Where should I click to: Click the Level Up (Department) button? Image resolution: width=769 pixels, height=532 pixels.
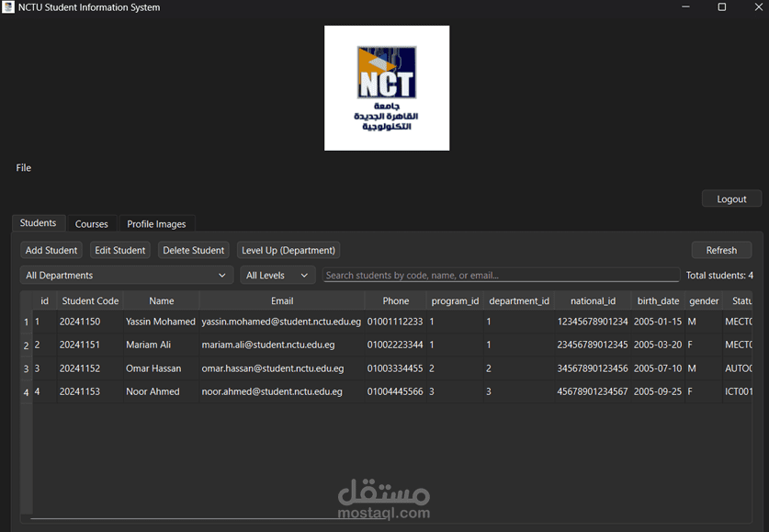(288, 249)
